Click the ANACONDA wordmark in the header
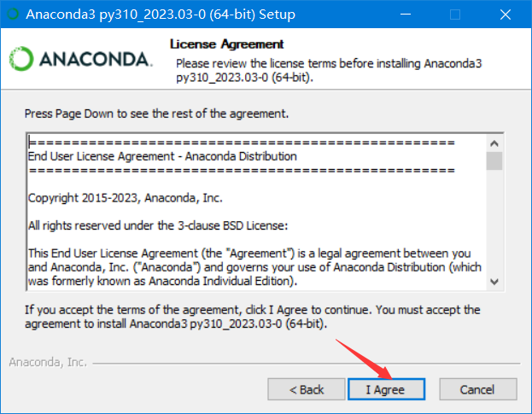532x414 pixels. (96, 59)
